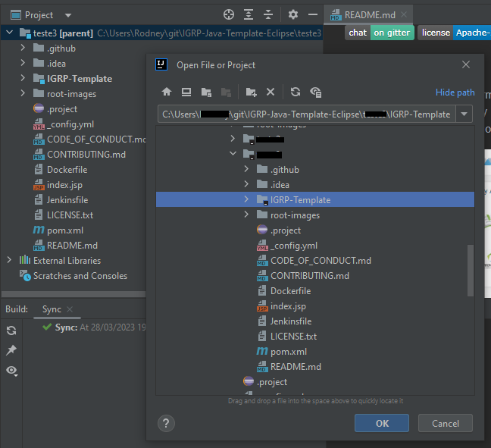This screenshot has height=448, width=491.
Task: Select Dockerfile in the dialog tree
Action: click(285, 291)
